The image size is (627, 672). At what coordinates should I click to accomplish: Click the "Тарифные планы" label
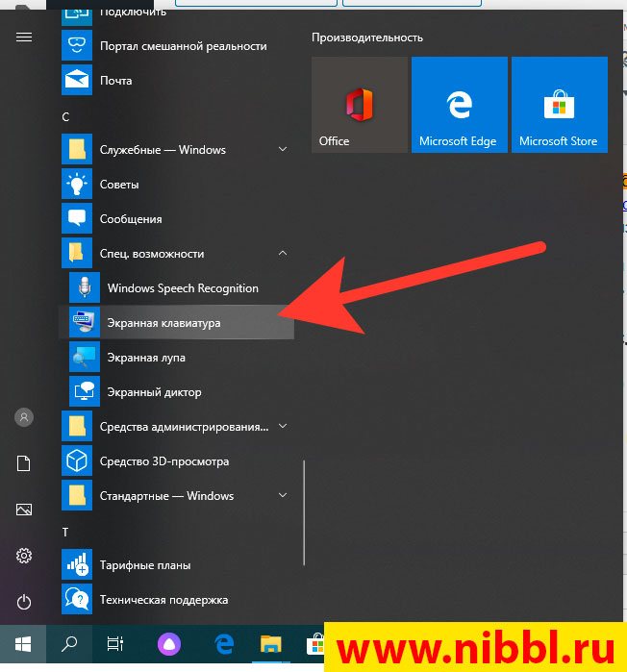(x=145, y=565)
